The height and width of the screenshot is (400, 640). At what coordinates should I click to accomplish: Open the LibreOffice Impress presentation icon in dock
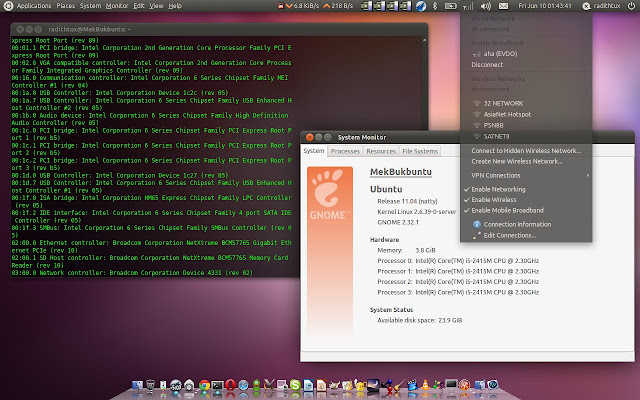pyautogui.click(x=321, y=385)
